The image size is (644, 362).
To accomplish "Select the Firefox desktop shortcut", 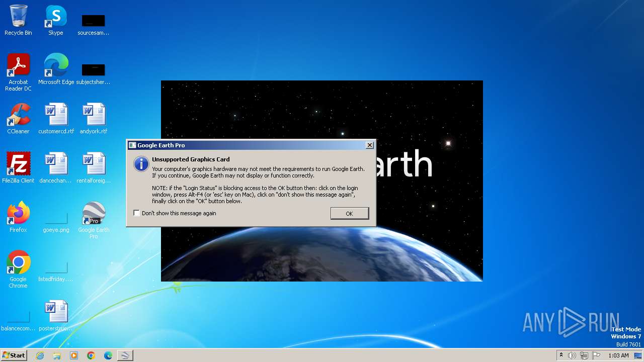I will [18, 217].
